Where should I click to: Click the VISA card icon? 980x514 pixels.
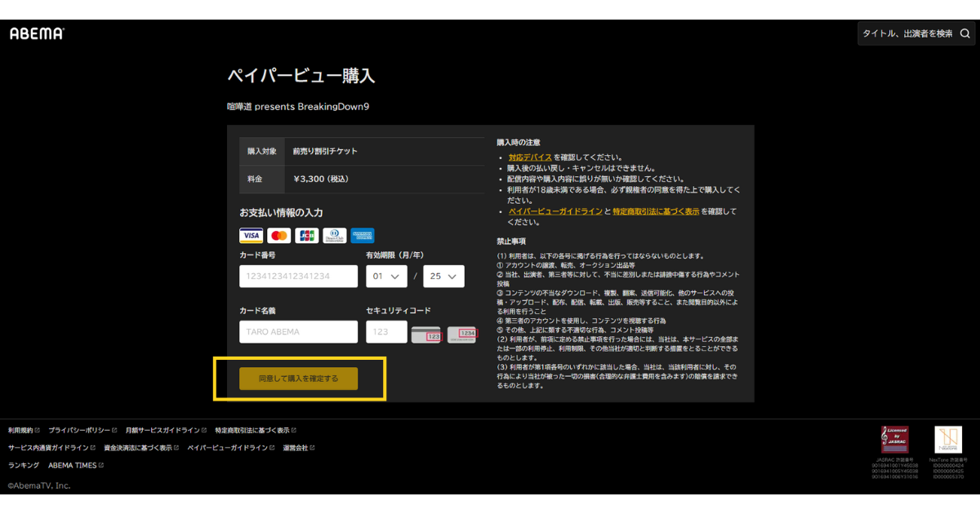251,236
